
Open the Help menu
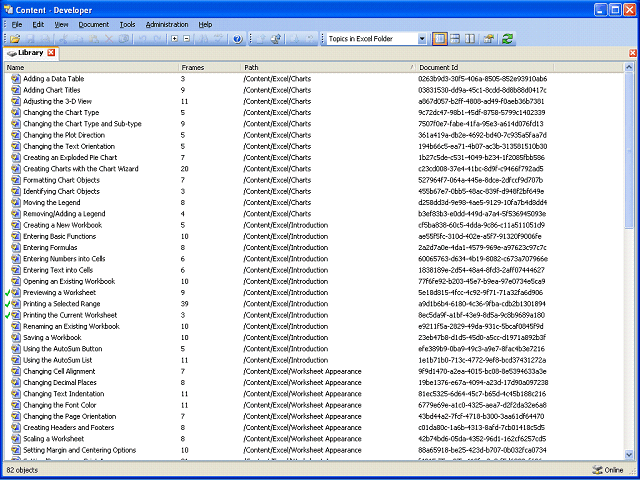click(205, 24)
